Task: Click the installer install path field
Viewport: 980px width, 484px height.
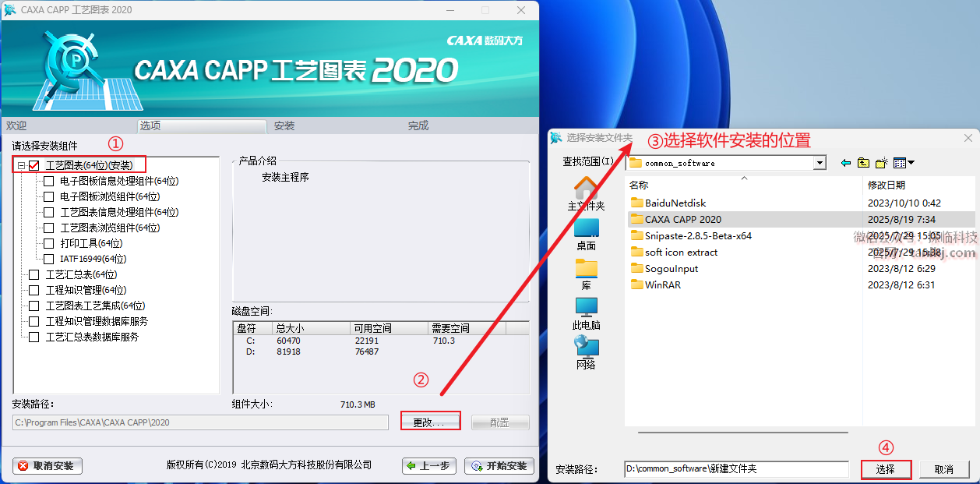Action: tap(200, 422)
